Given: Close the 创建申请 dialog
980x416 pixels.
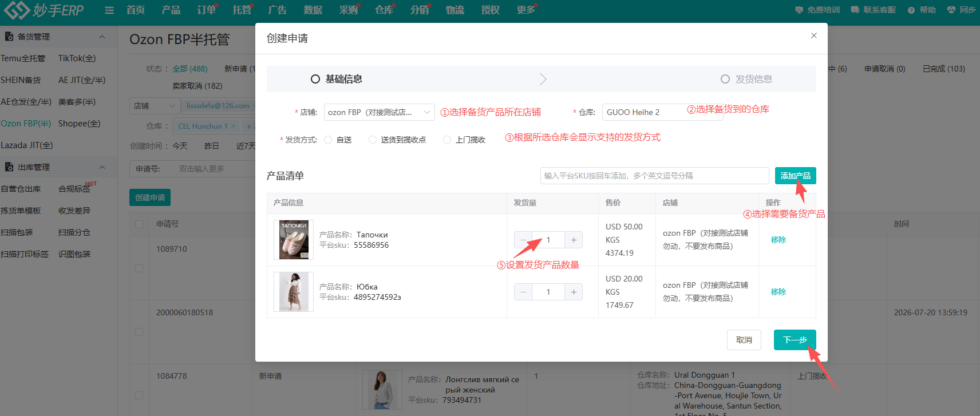Looking at the screenshot, I should point(814,35).
